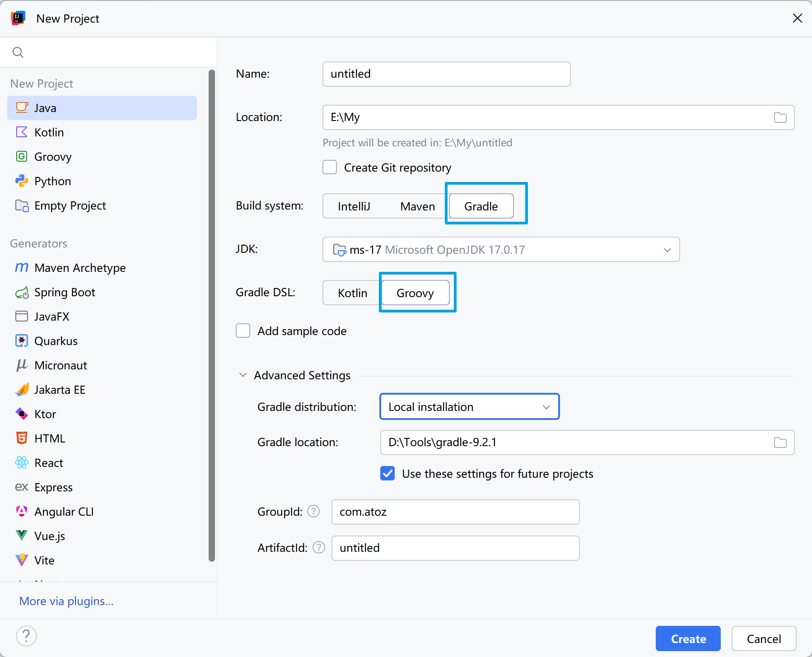The width and height of the screenshot is (812, 657).
Task: Uncheck Use these settings for future projects
Action: tap(387, 474)
